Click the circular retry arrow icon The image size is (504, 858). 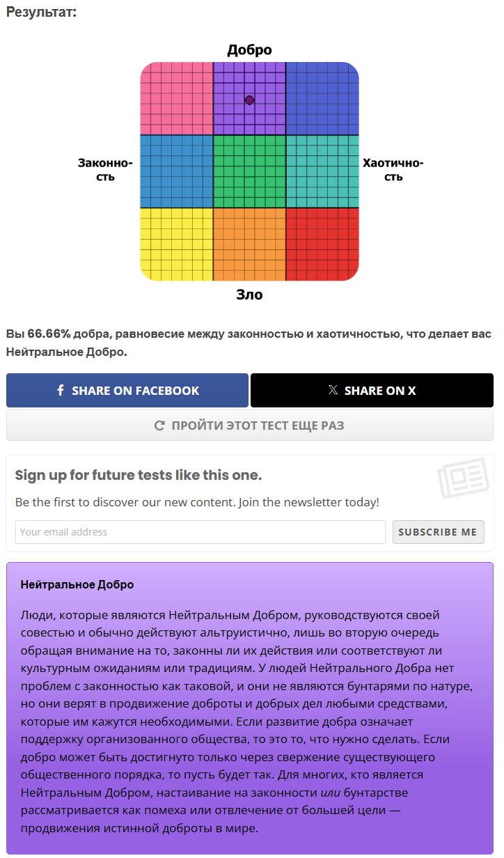point(159,426)
